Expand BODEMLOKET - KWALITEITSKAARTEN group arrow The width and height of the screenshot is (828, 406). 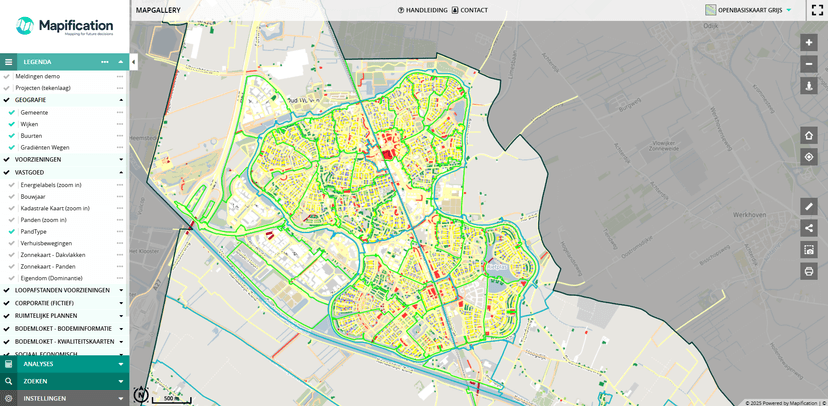pyautogui.click(x=121, y=342)
